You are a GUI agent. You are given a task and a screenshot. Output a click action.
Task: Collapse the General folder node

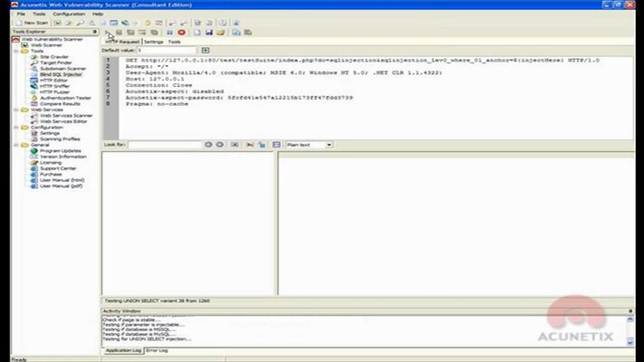point(16,146)
